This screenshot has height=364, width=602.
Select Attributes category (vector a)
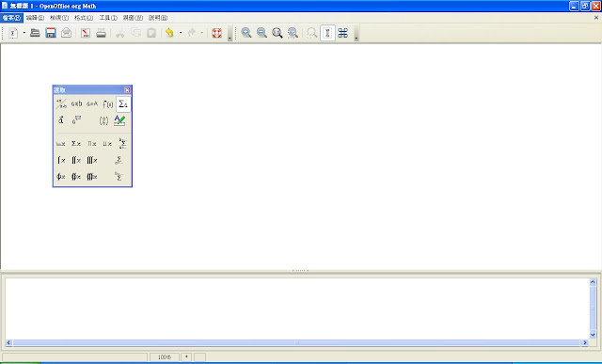pyautogui.click(x=61, y=120)
